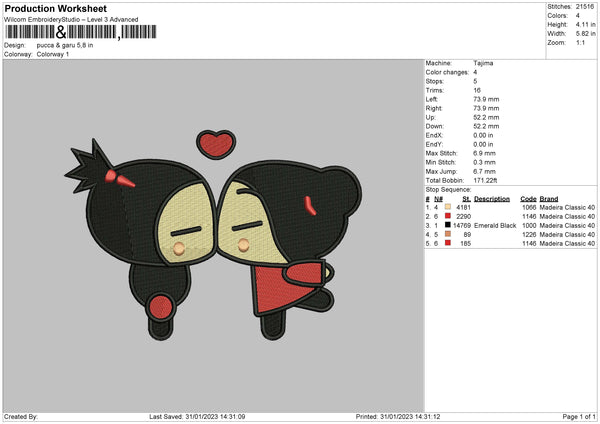Click the pucca & garu embroidery design preview
The height and width of the screenshot is (424, 600).
click(x=213, y=236)
